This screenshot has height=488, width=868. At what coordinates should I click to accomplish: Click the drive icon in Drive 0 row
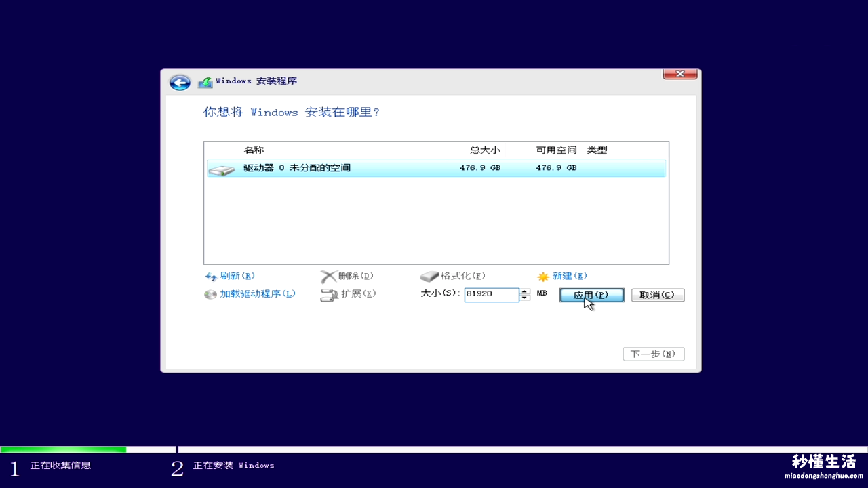(221, 169)
